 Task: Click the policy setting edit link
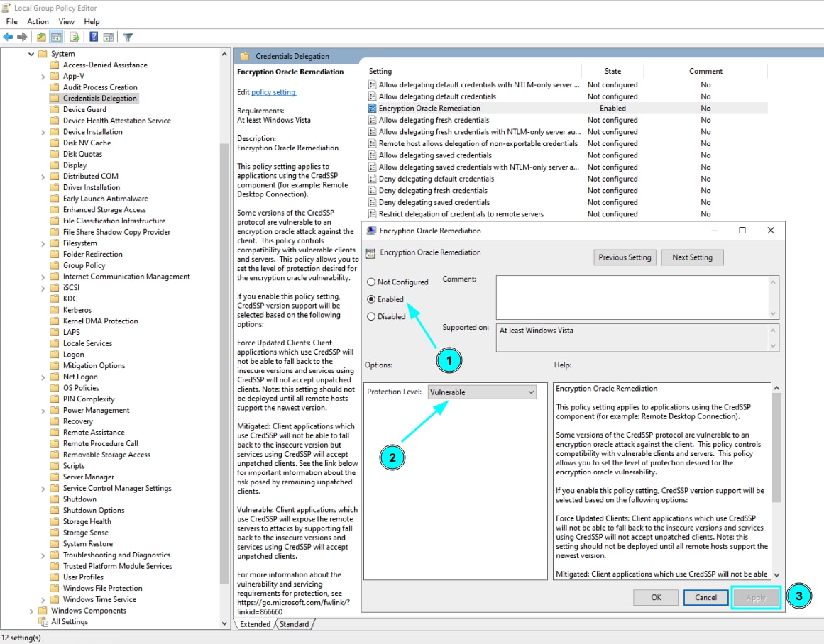(x=273, y=92)
